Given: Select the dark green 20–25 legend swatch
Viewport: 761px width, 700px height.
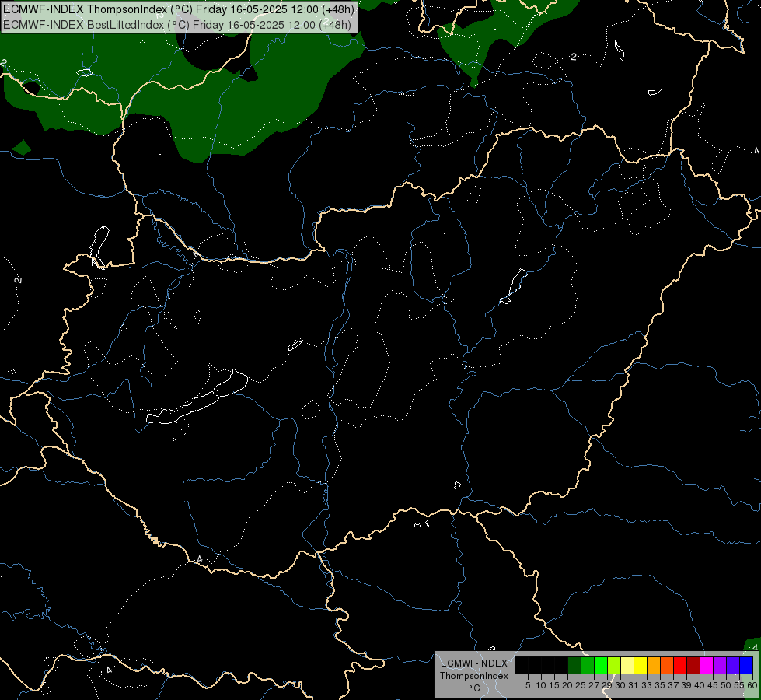Looking at the screenshot, I should click(x=574, y=666).
